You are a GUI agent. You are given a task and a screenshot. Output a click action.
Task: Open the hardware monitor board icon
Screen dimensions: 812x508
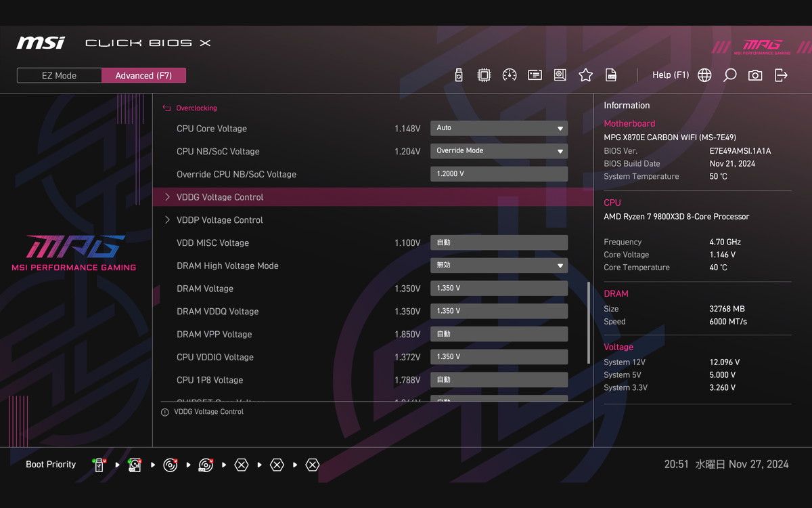(560, 75)
